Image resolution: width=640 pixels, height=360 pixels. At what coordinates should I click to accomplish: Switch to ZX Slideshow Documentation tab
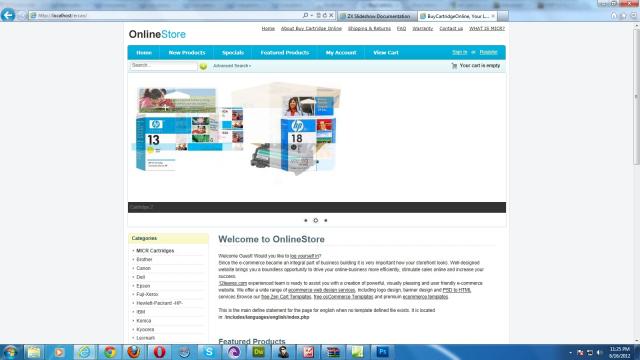pyautogui.click(x=378, y=16)
